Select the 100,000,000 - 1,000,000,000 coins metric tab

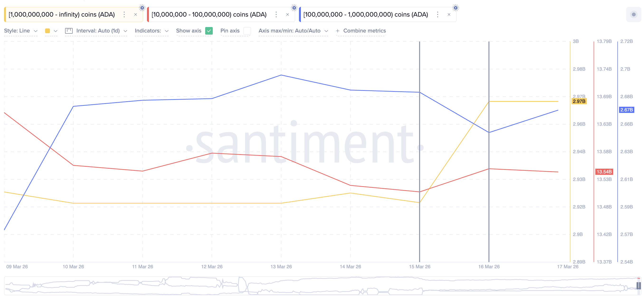tap(365, 14)
